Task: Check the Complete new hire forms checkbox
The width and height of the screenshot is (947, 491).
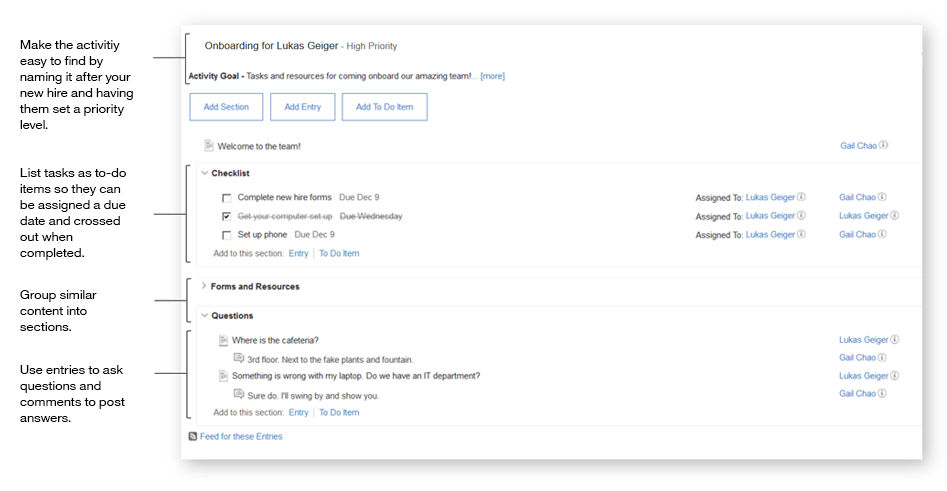Action: click(x=227, y=198)
